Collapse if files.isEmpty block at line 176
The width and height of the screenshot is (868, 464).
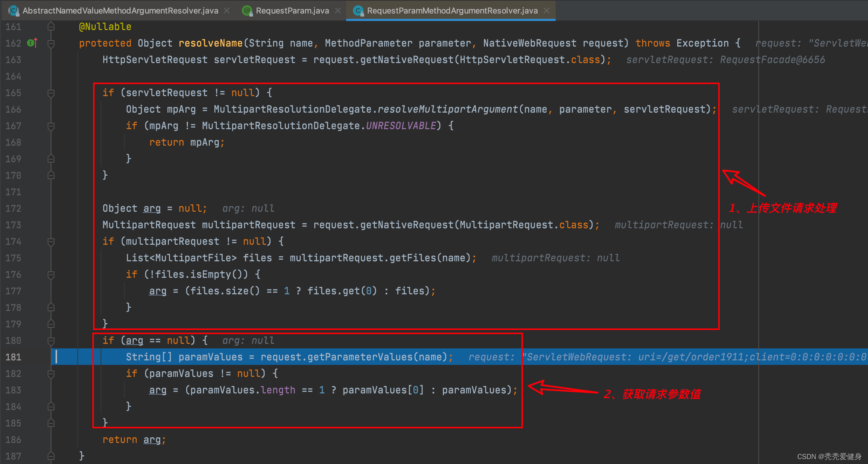point(51,275)
